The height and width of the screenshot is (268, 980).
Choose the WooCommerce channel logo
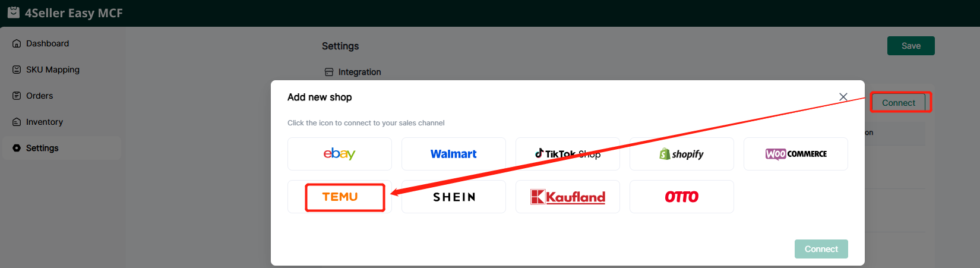tap(795, 154)
